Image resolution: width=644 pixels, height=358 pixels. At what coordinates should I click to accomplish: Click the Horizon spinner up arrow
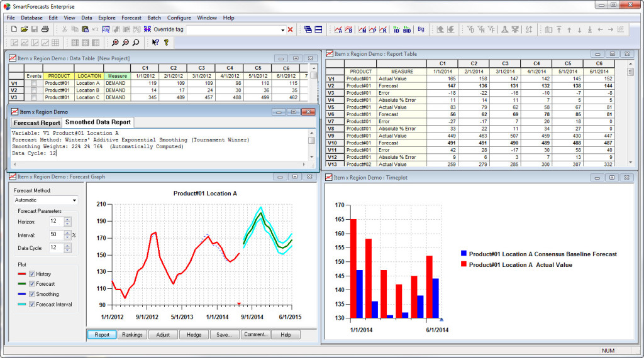click(x=67, y=219)
